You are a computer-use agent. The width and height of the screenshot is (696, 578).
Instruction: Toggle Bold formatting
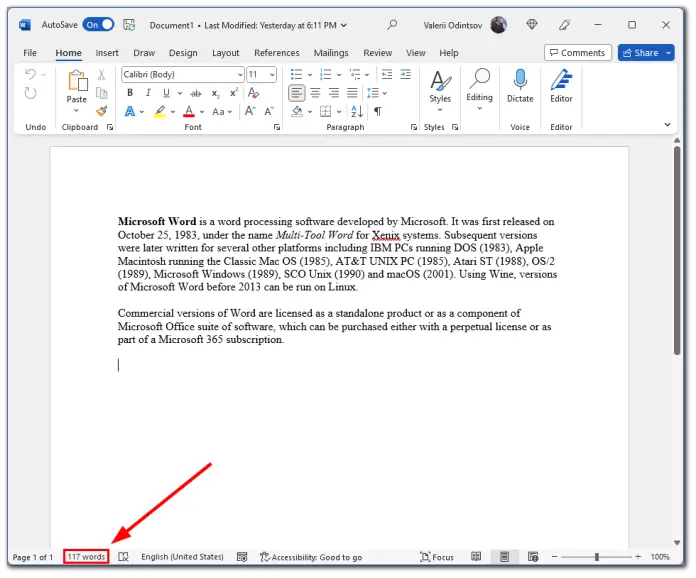tap(130, 93)
